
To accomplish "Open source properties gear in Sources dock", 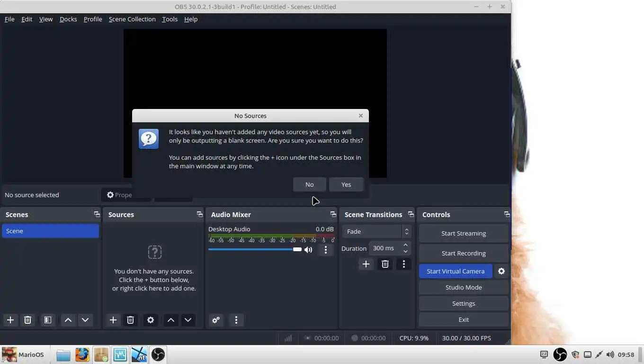I will [x=151, y=320].
